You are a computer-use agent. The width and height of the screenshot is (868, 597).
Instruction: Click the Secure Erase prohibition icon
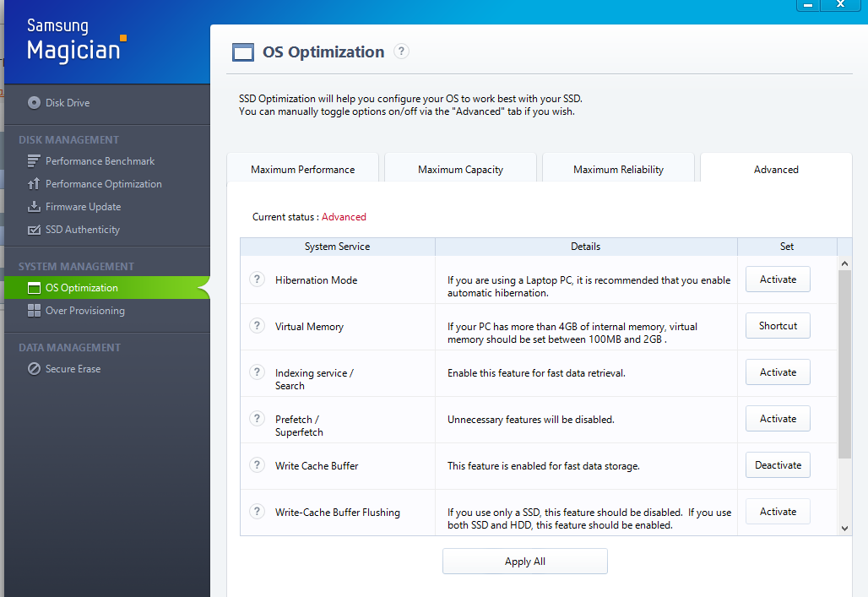(34, 369)
